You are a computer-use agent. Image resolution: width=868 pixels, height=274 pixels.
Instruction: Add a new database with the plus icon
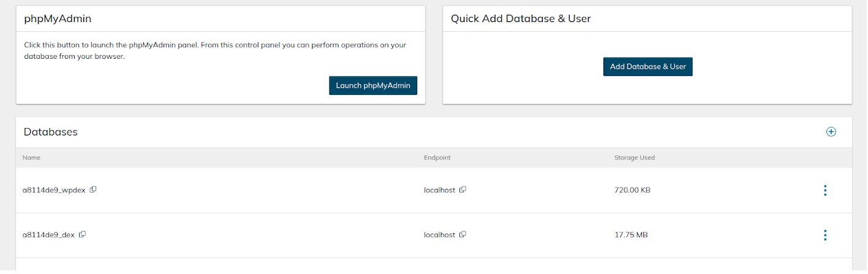(x=831, y=132)
